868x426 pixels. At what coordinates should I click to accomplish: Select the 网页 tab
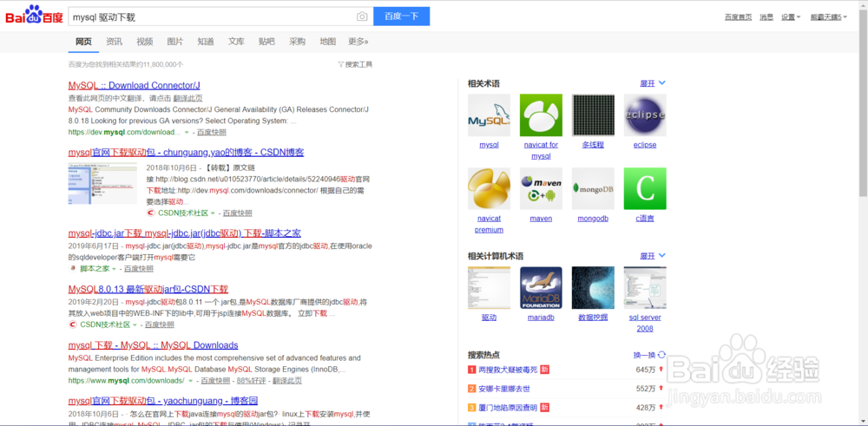[83, 42]
